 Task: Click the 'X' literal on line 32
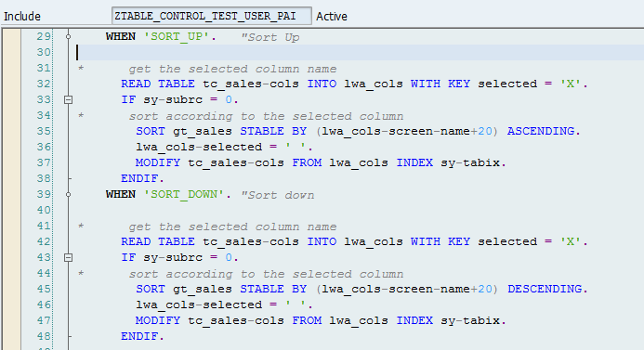[x=571, y=84]
